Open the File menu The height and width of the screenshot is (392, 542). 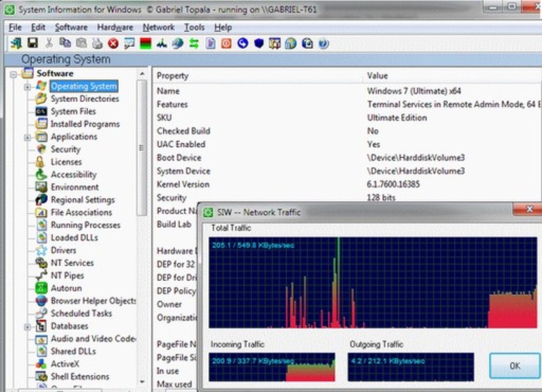point(15,27)
